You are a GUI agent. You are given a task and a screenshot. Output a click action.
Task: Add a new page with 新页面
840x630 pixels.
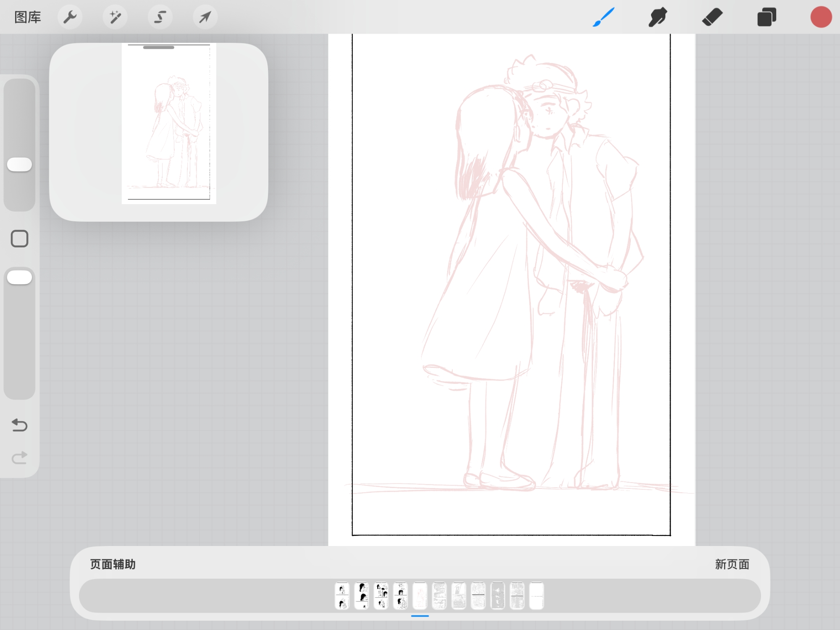732,564
